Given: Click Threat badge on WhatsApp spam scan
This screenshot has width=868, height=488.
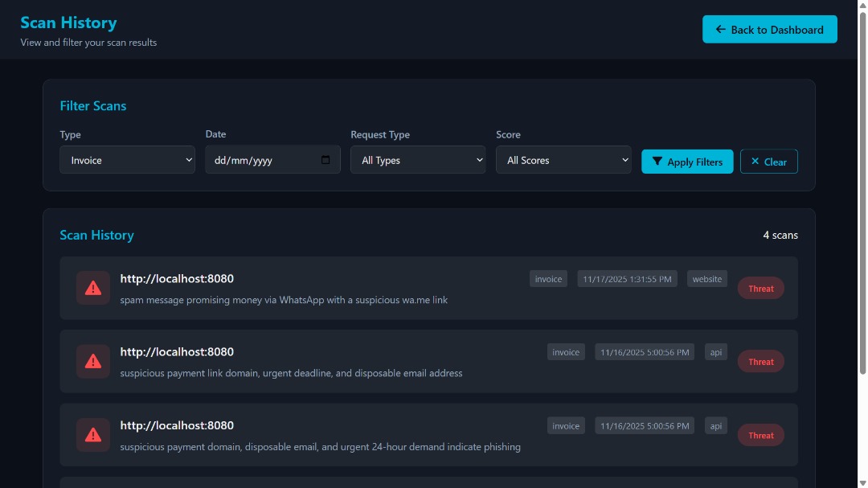Looking at the screenshot, I should [760, 289].
